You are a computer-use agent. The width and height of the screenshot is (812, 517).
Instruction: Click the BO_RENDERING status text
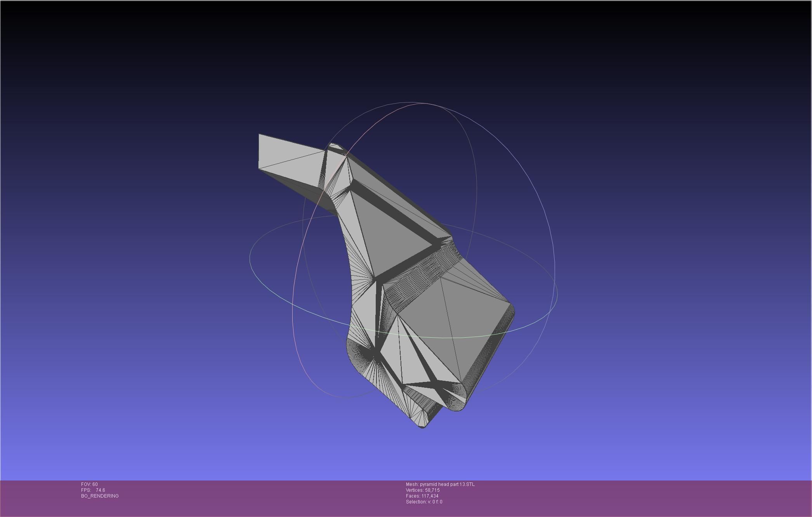point(100,496)
